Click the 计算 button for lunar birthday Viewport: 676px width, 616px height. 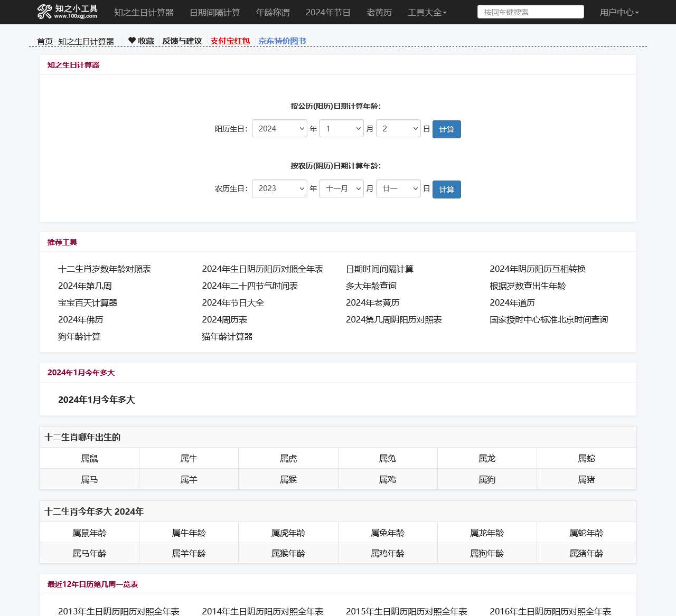[x=447, y=189]
